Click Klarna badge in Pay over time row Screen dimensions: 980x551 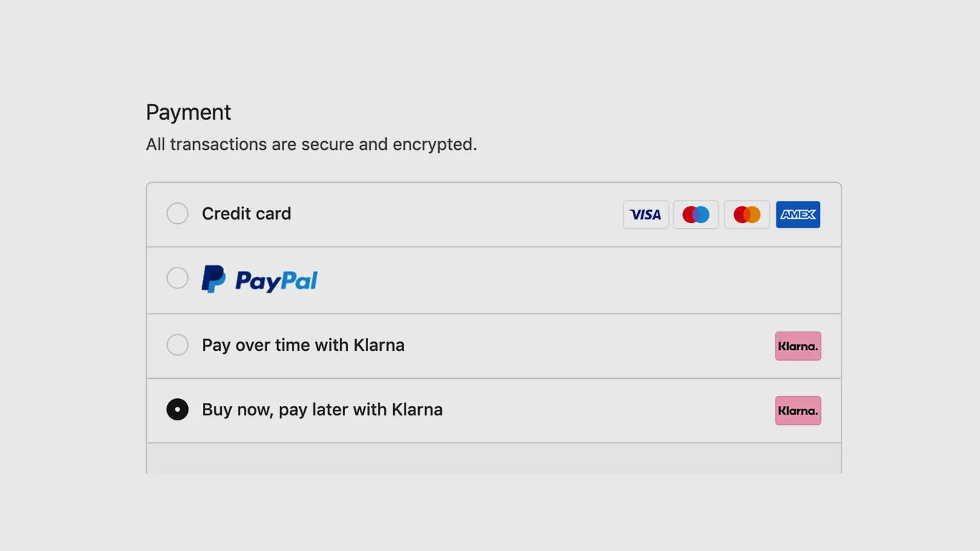798,346
